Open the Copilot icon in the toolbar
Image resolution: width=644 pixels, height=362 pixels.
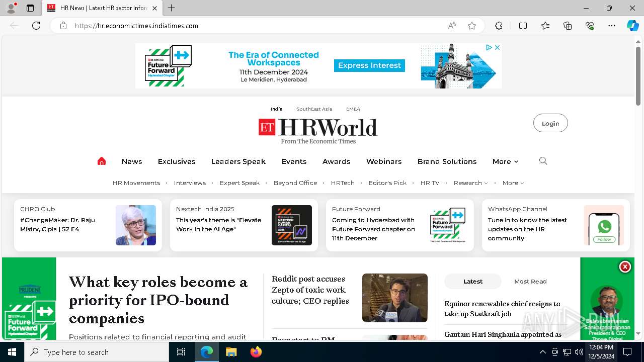632,26
